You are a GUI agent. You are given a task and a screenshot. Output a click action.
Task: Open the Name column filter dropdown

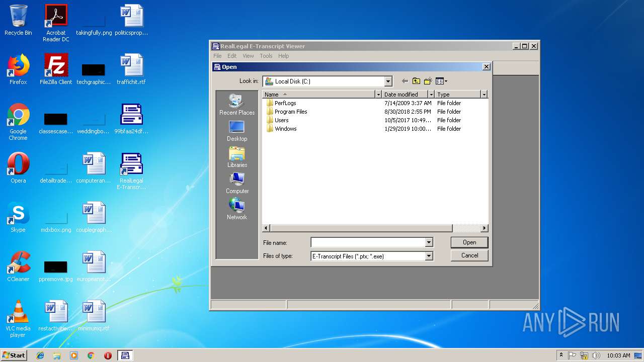click(x=378, y=95)
